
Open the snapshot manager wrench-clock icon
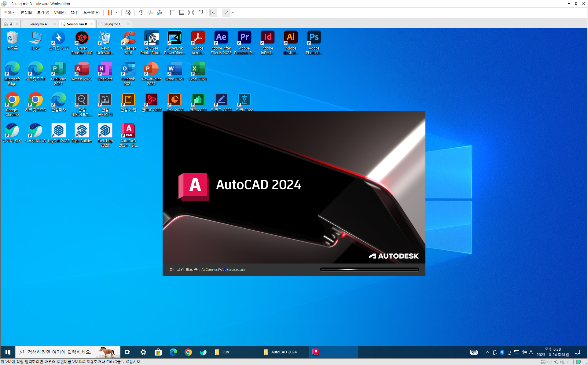pos(160,13)
